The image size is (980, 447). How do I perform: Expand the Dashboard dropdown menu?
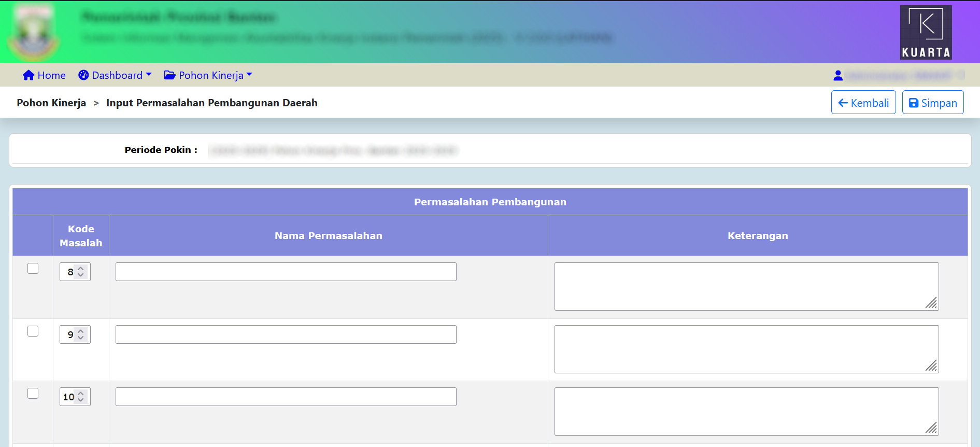tap(115, 75)
